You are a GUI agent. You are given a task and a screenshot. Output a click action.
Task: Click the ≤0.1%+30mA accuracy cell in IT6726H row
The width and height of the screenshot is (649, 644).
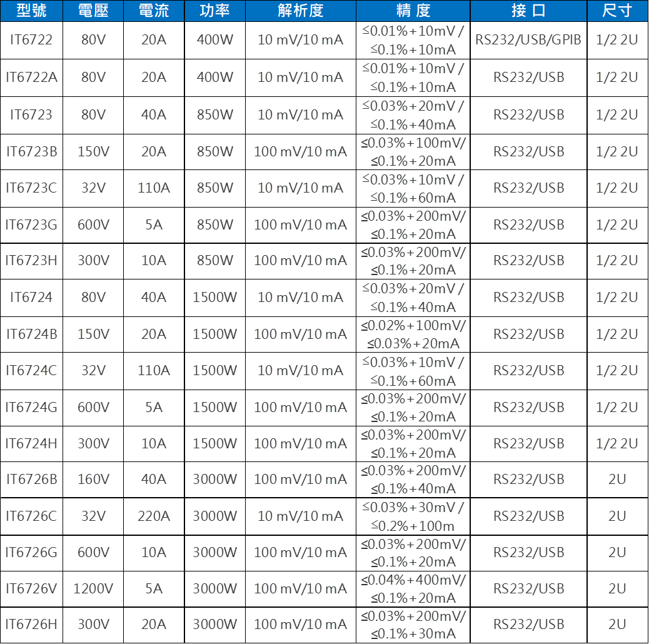pyautogui.click(x=413, y=625)
